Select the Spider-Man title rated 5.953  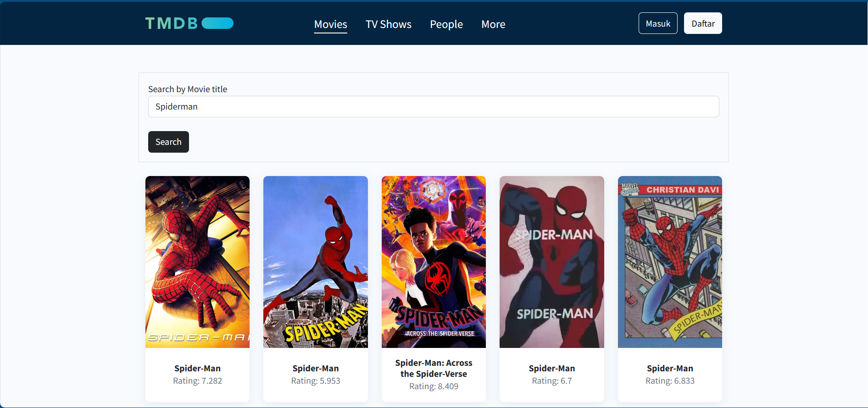(316, 369)
